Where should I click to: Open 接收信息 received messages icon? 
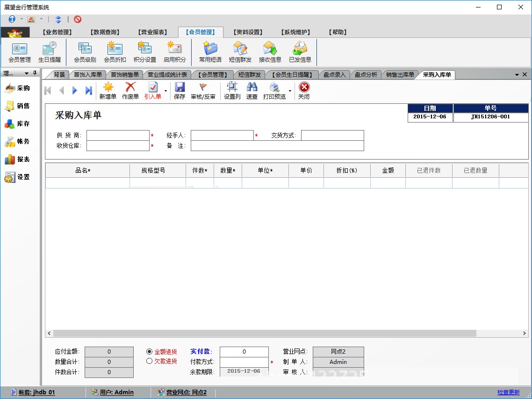coord(270,52)
